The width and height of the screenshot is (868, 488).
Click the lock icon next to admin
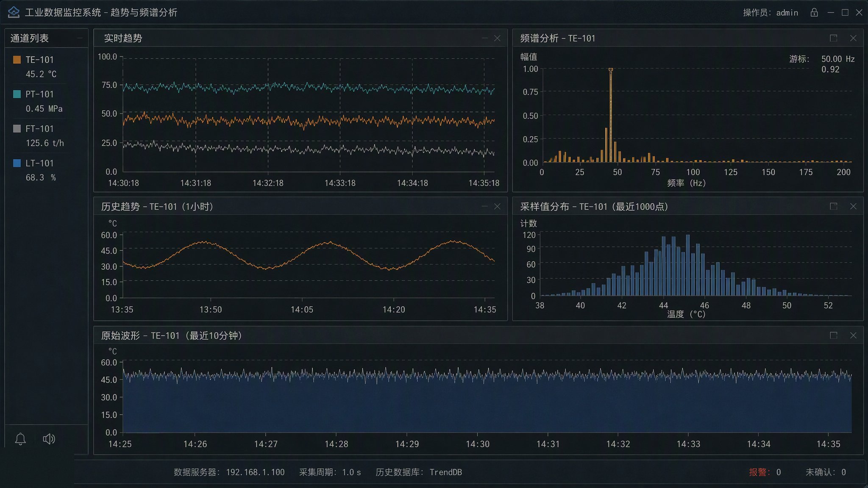click(x=814, y=12)
